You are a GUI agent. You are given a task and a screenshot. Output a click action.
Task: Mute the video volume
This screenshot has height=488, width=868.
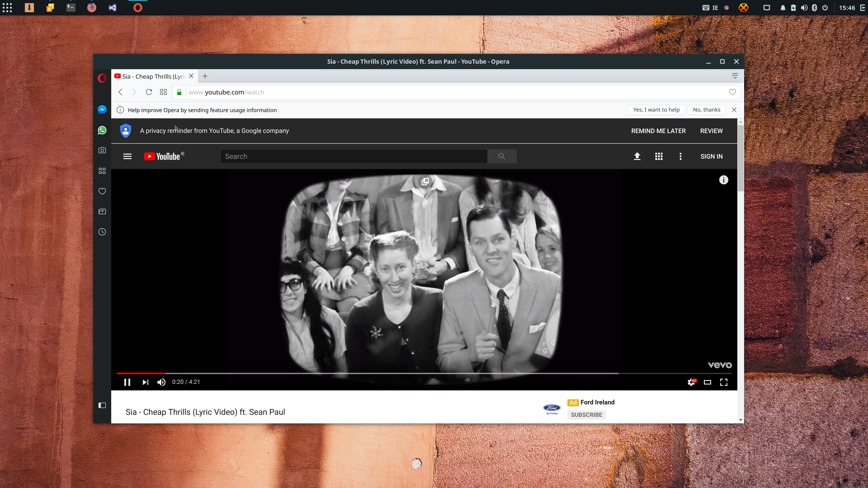[161, 382]
